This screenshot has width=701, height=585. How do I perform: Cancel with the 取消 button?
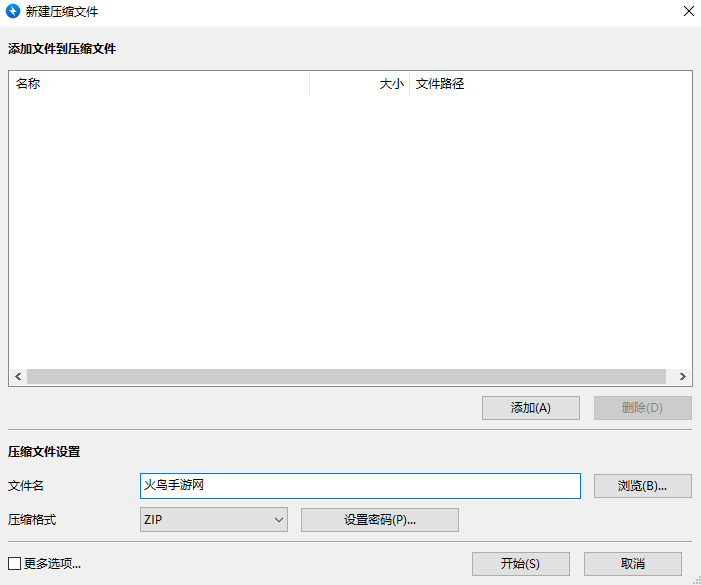click(x=633, y=564)
